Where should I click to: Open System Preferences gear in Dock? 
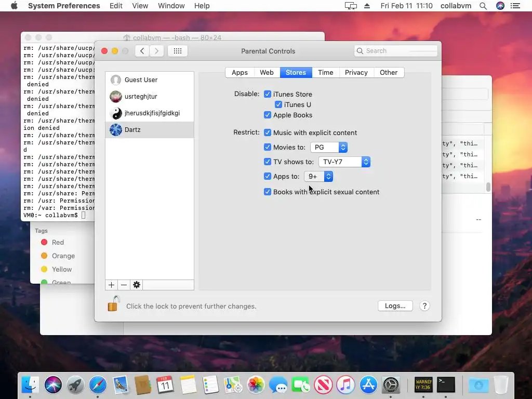pyautogui.click(x=391, y=385)
